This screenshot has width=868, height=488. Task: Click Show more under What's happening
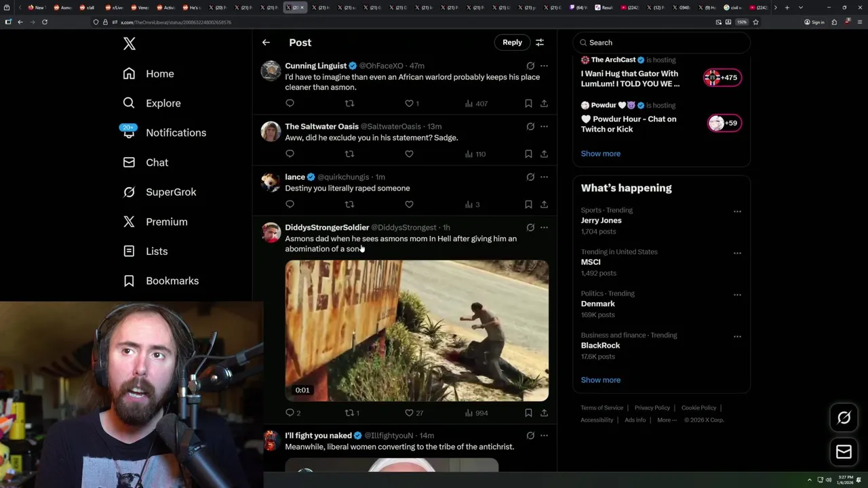(x=600, y=380)
